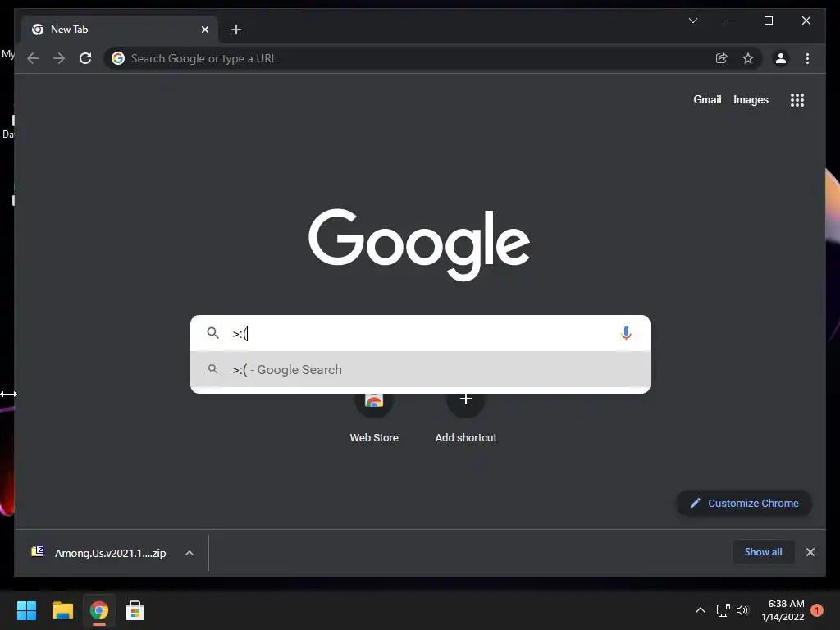Open the tab search dropdown chevron
The width and height of the screenshot is (840, 630).
[693, 21]
